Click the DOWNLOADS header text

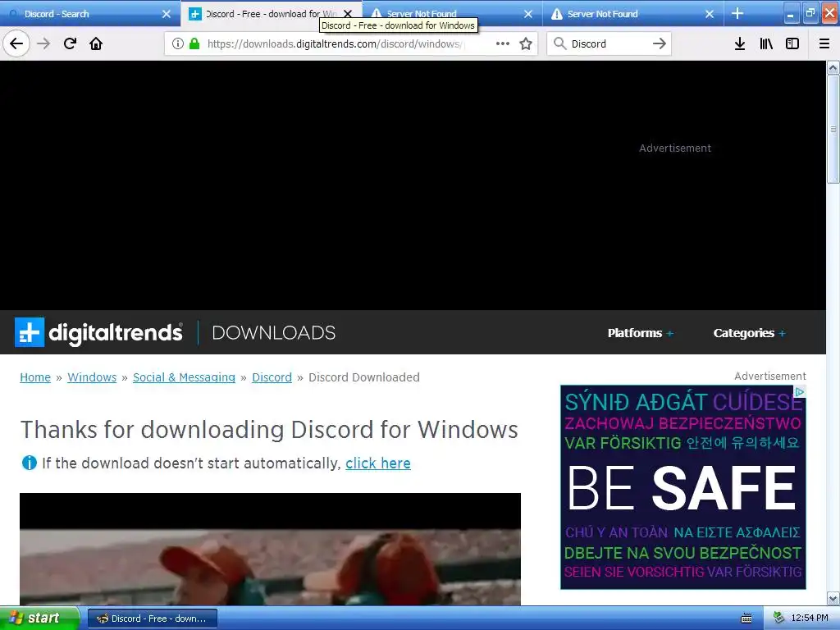tap(274, 333)
